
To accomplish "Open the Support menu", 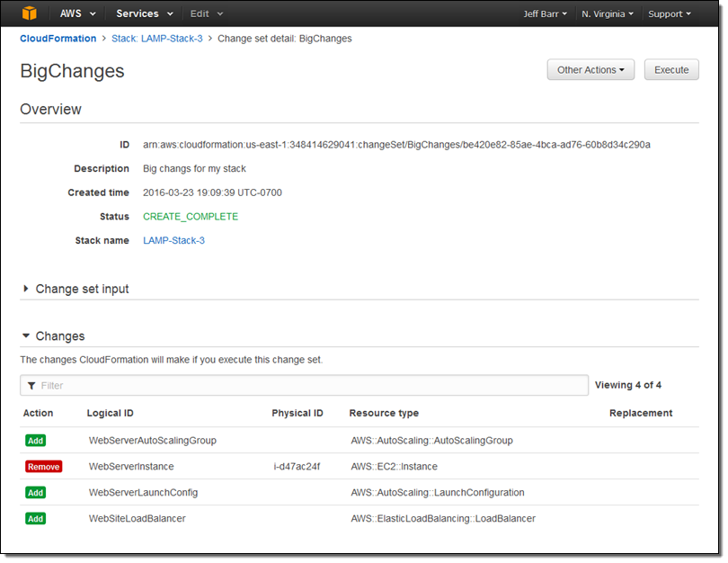I will point(670,13).
